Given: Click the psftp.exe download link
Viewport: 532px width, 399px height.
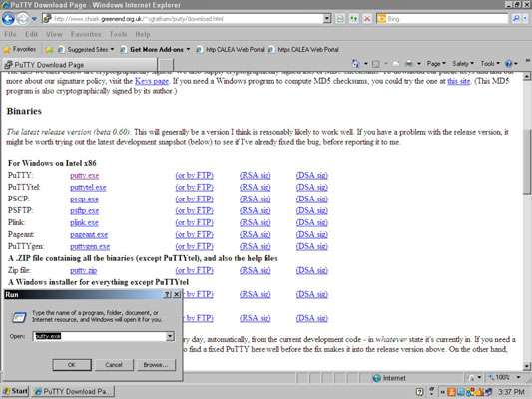Looking at the screenshot, I should point(84,210).
